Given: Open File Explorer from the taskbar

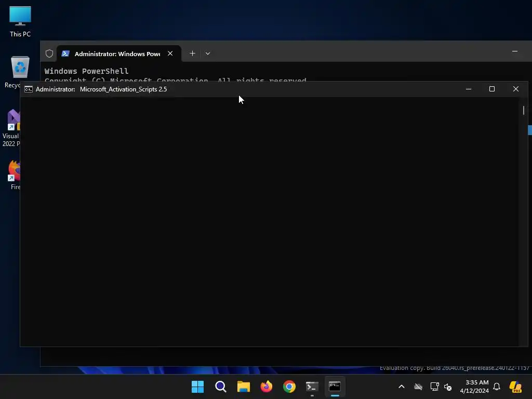Looking at the screenshot, I should pos(243,387).
